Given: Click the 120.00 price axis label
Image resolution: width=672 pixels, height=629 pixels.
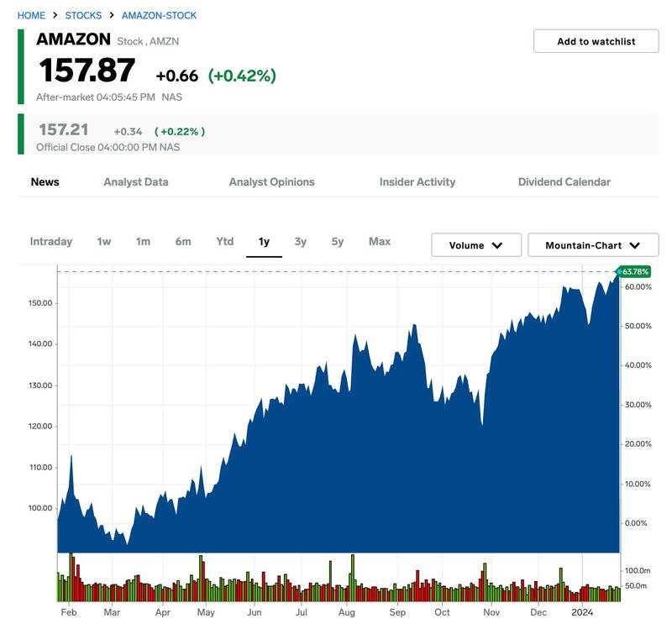Looking at the screenshot, I should pyautogui.click(x=40, y=426).
